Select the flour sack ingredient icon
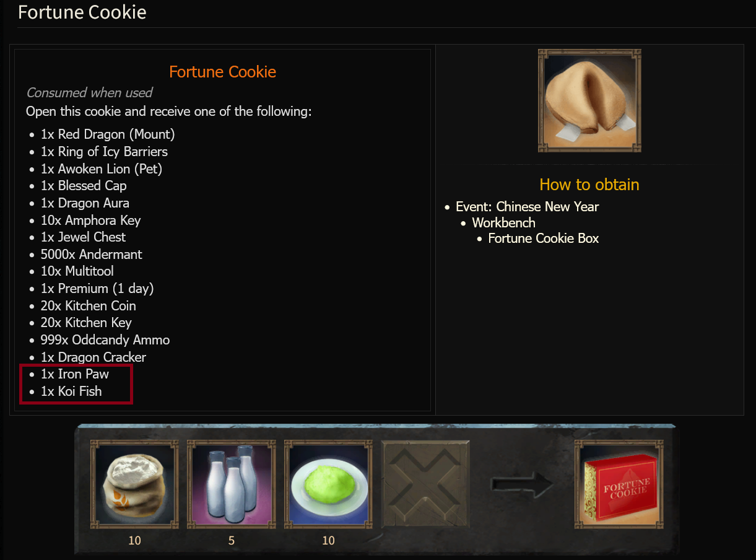The height and width of the screenshot is (560, 756). (x=134, y=484)
